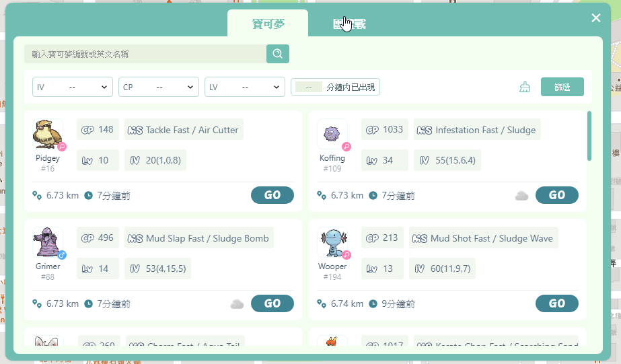Expand the LV filter dropdown

tap(245, 87)
